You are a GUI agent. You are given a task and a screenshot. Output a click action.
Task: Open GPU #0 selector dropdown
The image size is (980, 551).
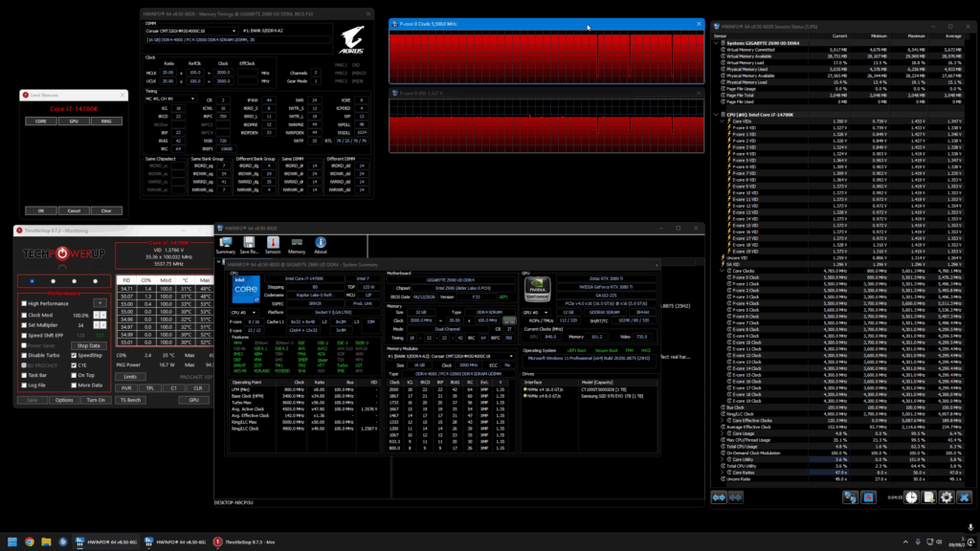pos(536,313)
